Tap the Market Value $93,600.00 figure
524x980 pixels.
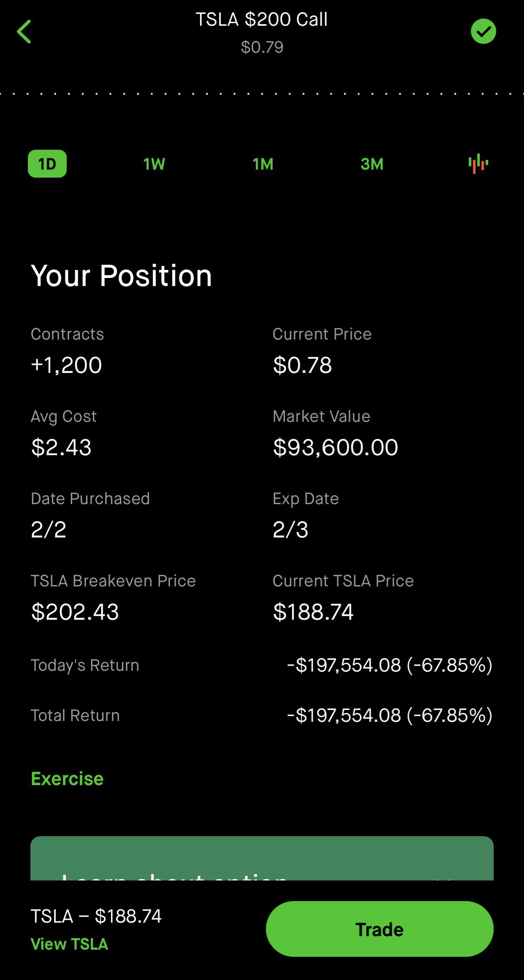click(335, 447)
